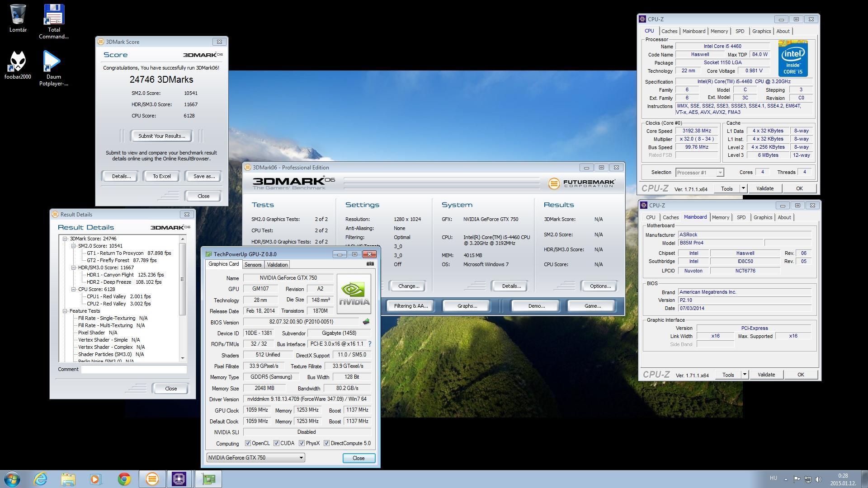Switch to GPU-Z taskbar button

[x=208, y=479]
